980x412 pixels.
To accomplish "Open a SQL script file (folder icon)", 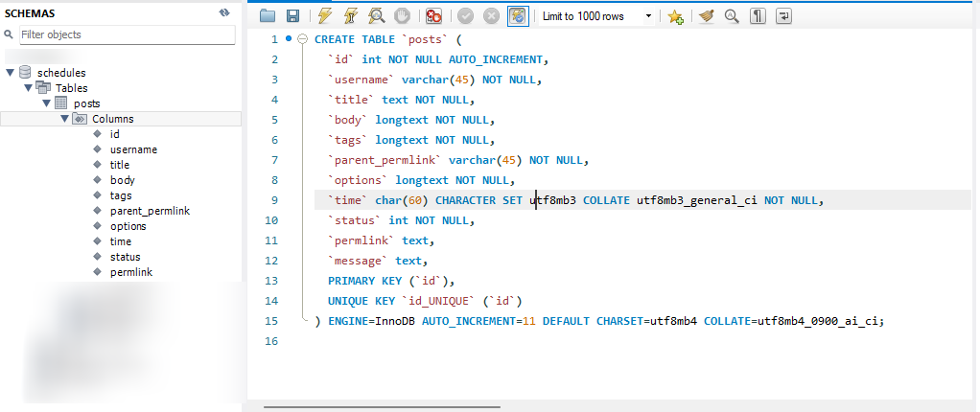I will 268,16.
